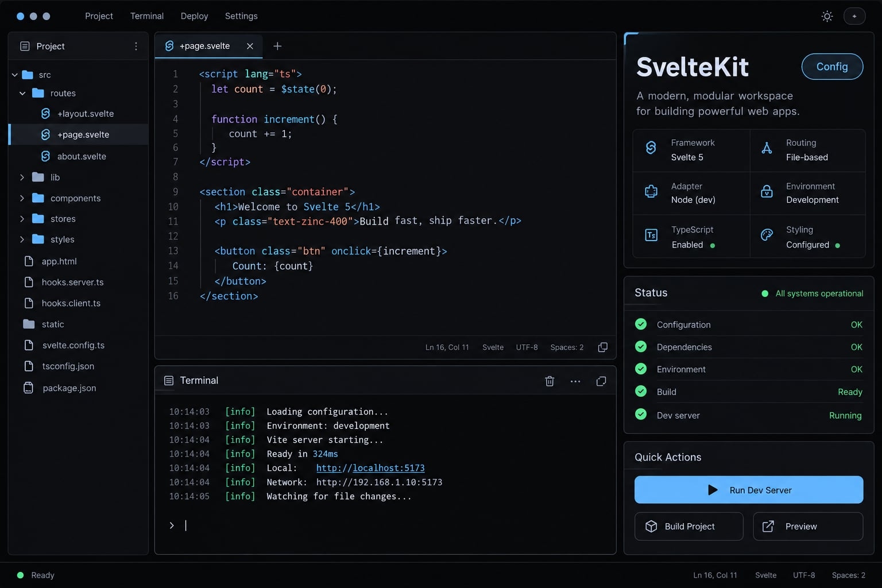
Task: Click the Adapter plug icon
Action: click(x=651, y=191)
